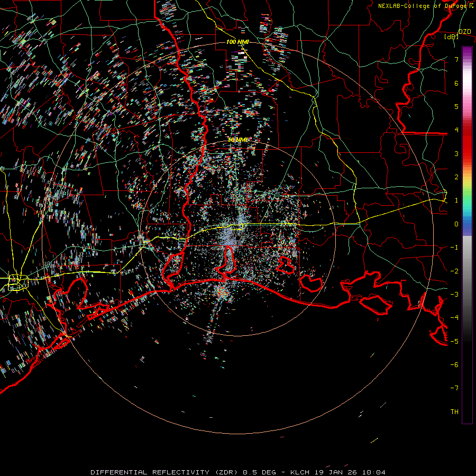
Task: Click the scale label 5
Action: tap(456, 106)
